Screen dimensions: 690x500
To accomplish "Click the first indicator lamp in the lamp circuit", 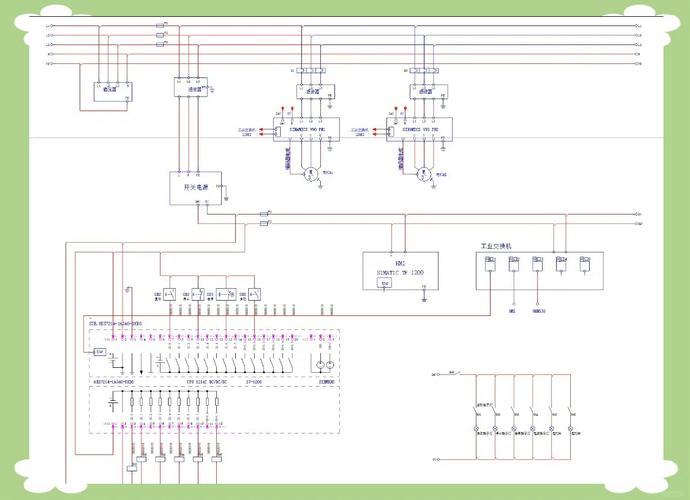I will 478,427.
